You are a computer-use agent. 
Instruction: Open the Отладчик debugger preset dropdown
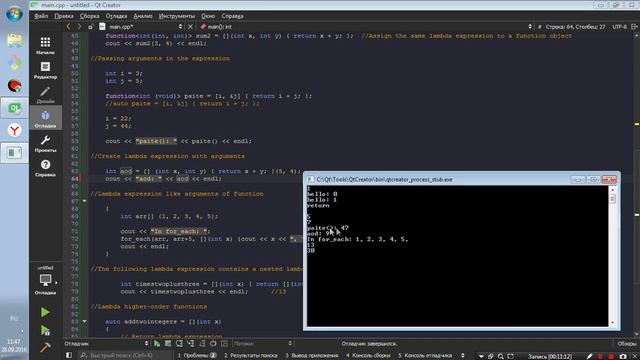point(107,344)
